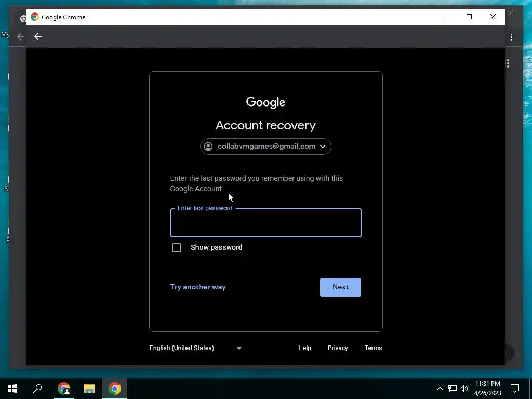Click the greyed back arrow in background window
Screen dimensions: 532x399
pyautogui.click(x=21, y=37)
